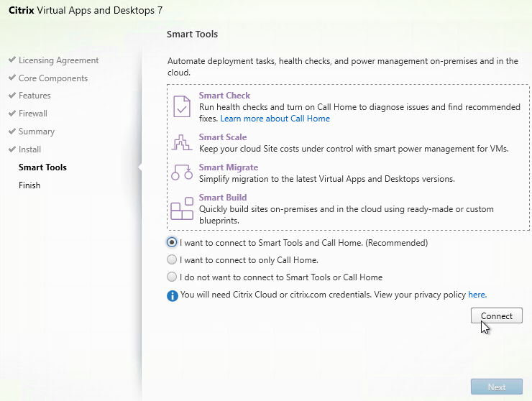Click the Licensing Agreement checkmark icon

(12, 60)
